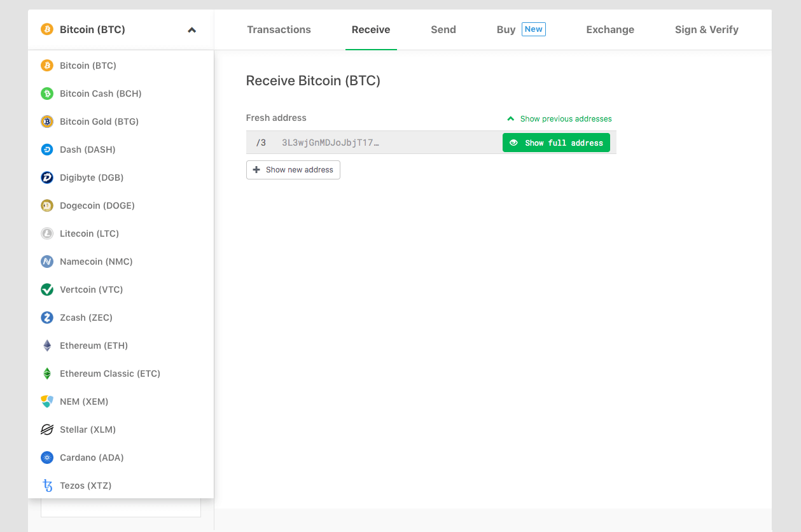801x532 pixels.
Task: Pick Litecoin (LTC) from the list
Action: [x=121, y=234]
